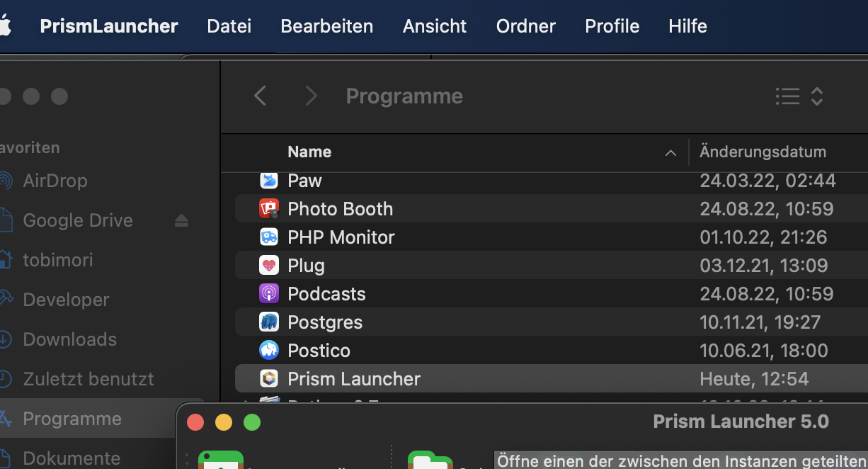Select the Postico app icon
The height and width of the screenshot is (469, 868).
pos(269,350)
